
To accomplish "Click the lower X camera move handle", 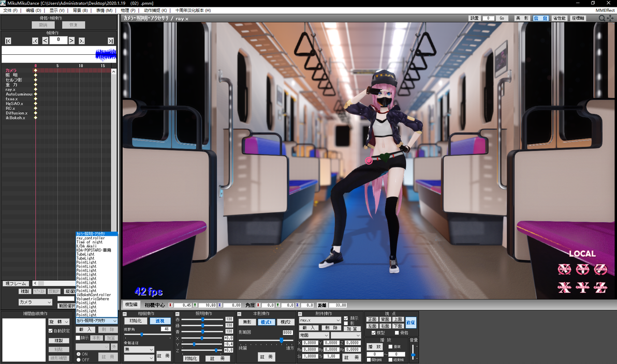I will 564,287.
